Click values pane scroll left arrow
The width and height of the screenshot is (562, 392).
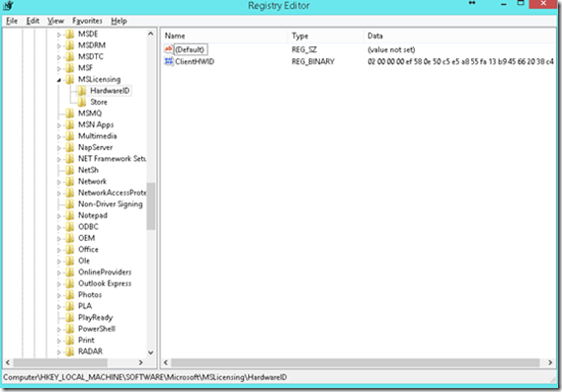click(x=166, y=362)
